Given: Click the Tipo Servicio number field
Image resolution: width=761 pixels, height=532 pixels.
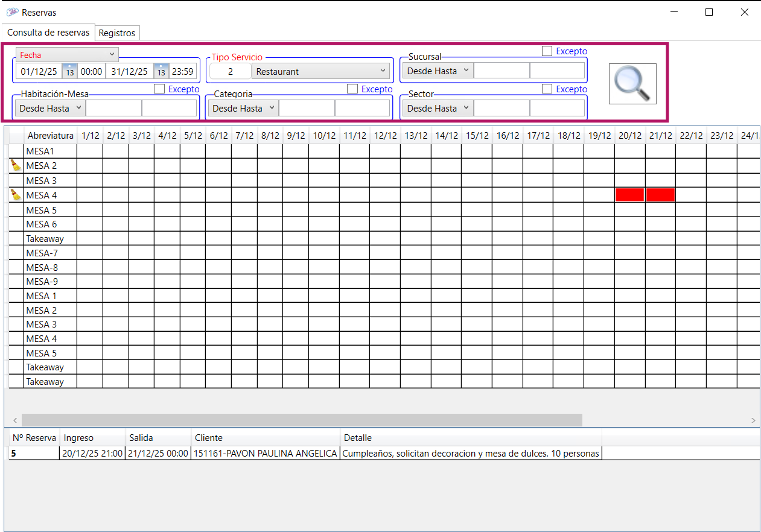Looking at the screenshot, I should pos(231,71).
